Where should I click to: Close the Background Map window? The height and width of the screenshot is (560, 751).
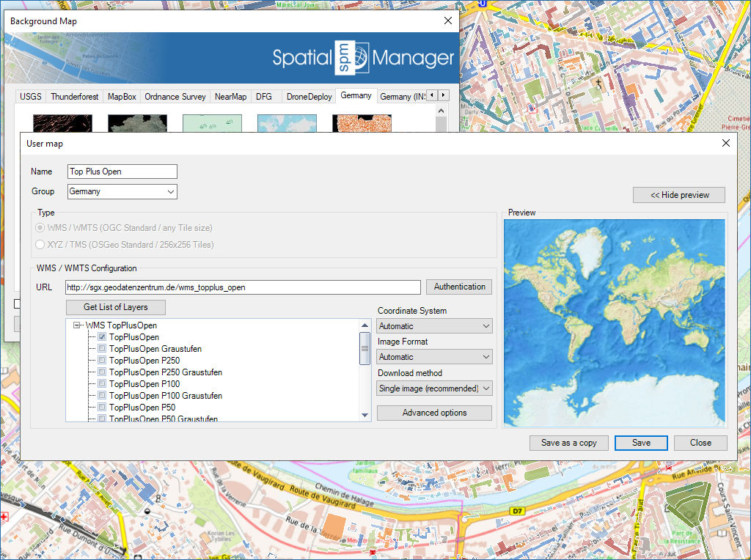tap(448, 21)
